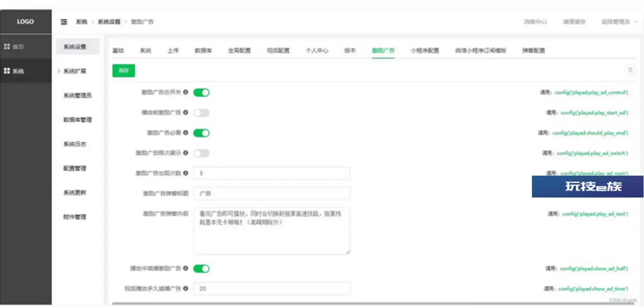The width and height of the screenshot is (644, 307).
Task: Click the hamburger menu collapse icon
Action: click(x=64, y=22)
